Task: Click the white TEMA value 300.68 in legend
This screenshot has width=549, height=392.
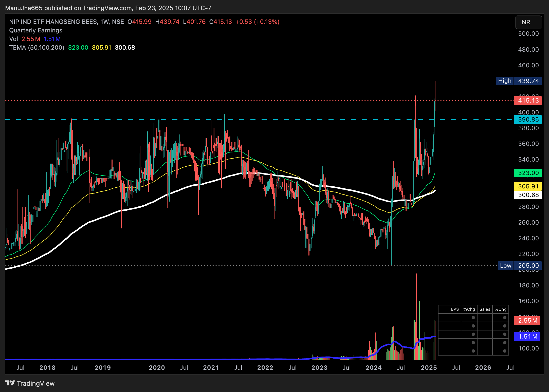Action: [125, 48]
